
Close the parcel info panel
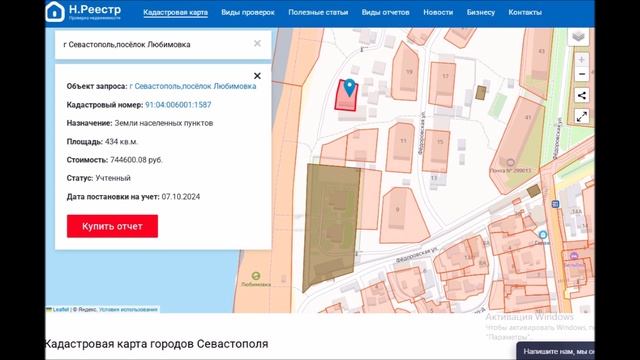pyautogui.click(x=257, y=76)
